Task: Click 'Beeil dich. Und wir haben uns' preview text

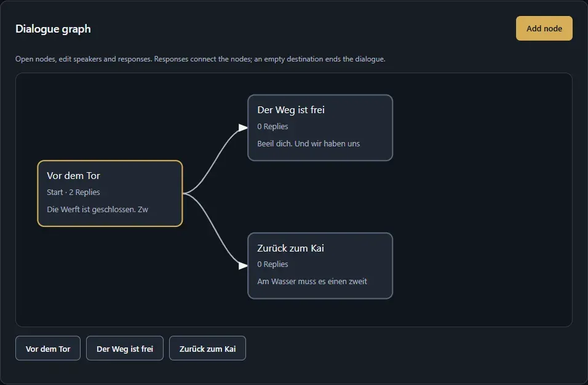Action: [308, 143]
